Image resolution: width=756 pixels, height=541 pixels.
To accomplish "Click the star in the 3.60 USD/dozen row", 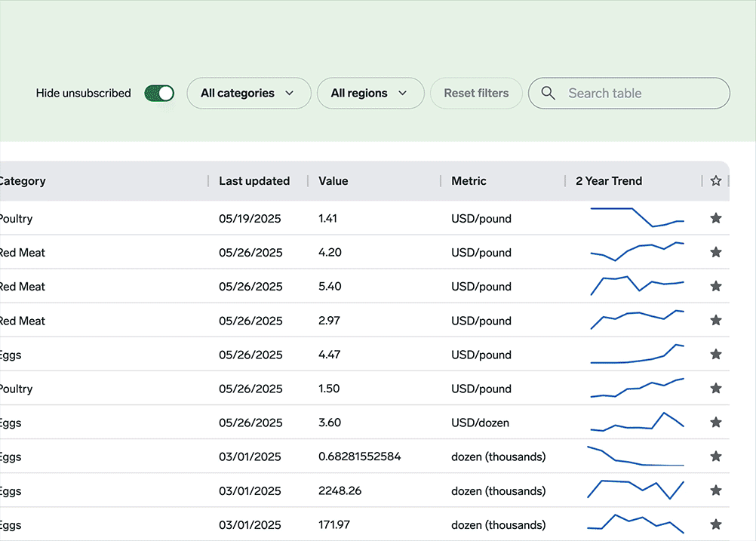I will pyautogui.click(x=716, y=423).
